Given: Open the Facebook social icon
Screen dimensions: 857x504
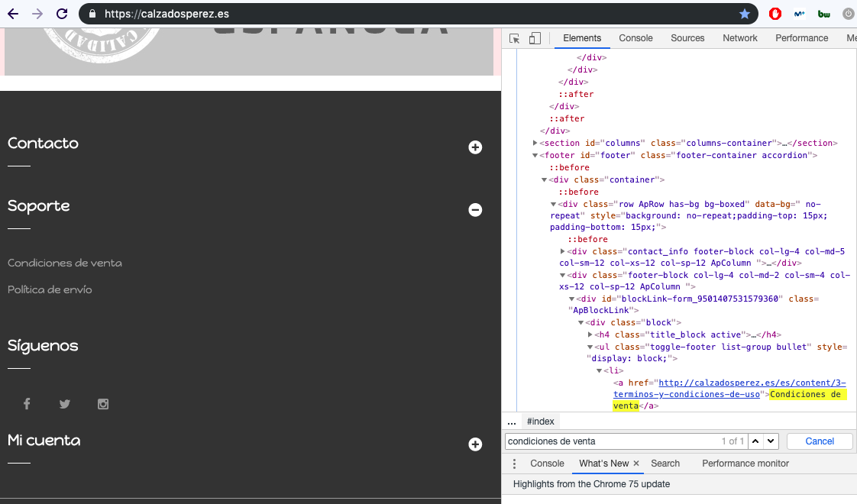Looking at the screenshot, I should click(27, 404).
